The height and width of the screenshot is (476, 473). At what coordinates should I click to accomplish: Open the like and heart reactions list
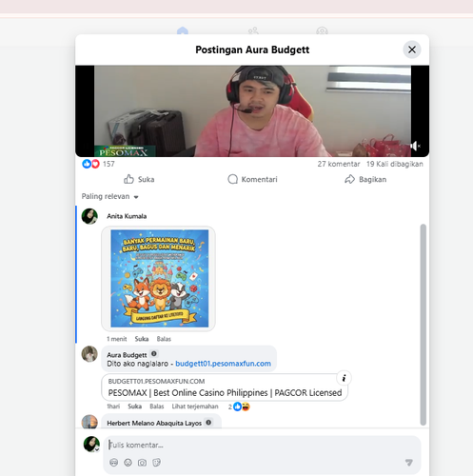90,164
